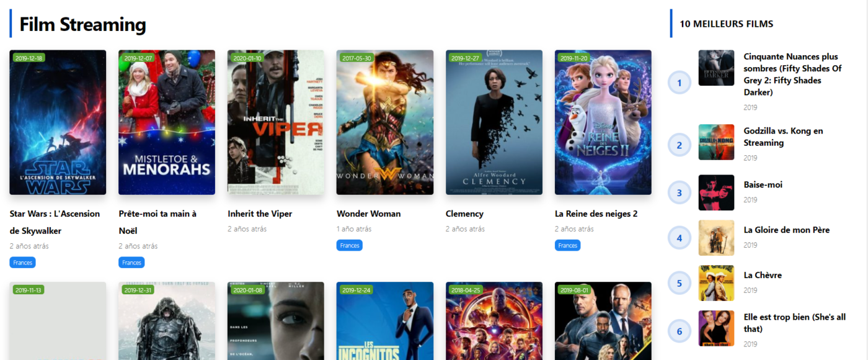Click Godzilla vs. Kong en Streaming title
868x360 pixels.
(x=784, y=137)
